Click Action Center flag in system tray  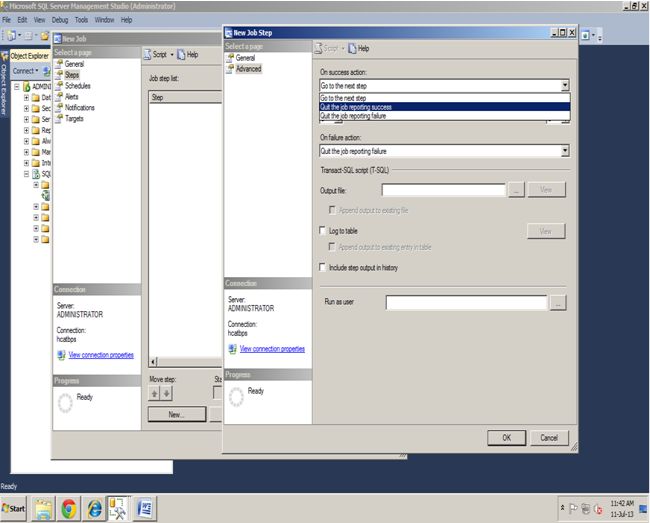pyautogui.click(x=573, y=508)
